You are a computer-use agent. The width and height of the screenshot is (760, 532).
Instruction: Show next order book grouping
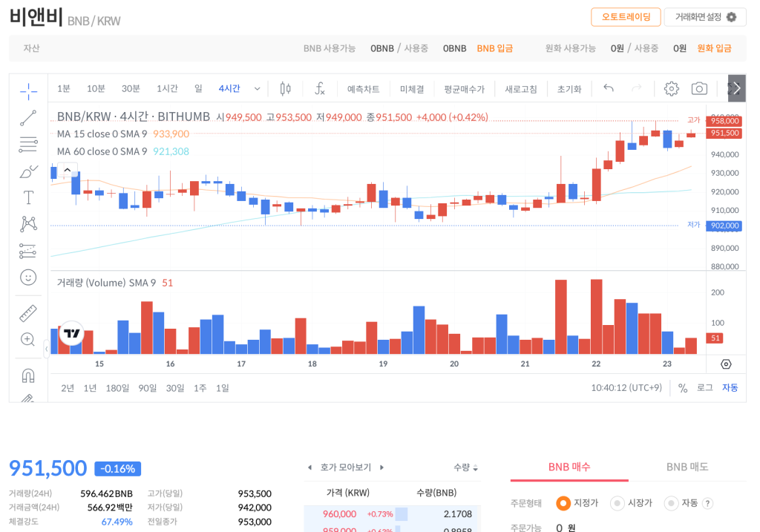click(x=382, y=467)
